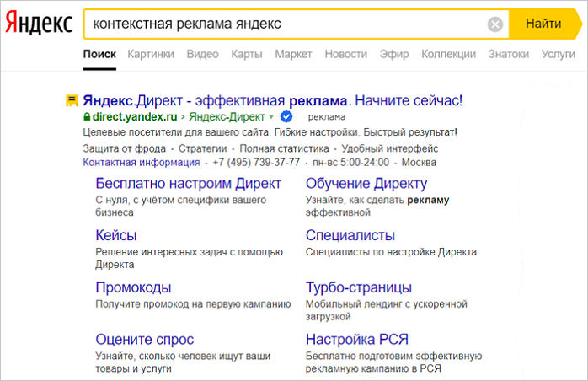Open the Настройка РСЯ sitelink
The image size is (588, 381).
pos(357,340)
